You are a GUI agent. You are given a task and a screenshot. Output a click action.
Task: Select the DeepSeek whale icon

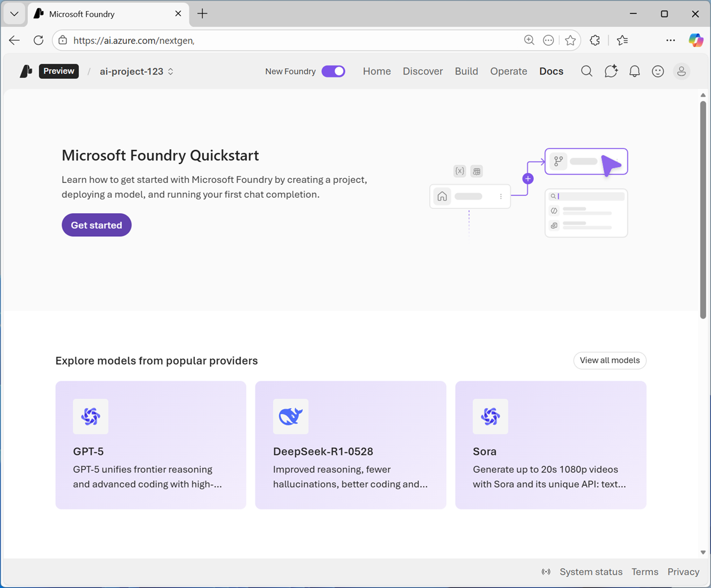click(x=290, y=416)
